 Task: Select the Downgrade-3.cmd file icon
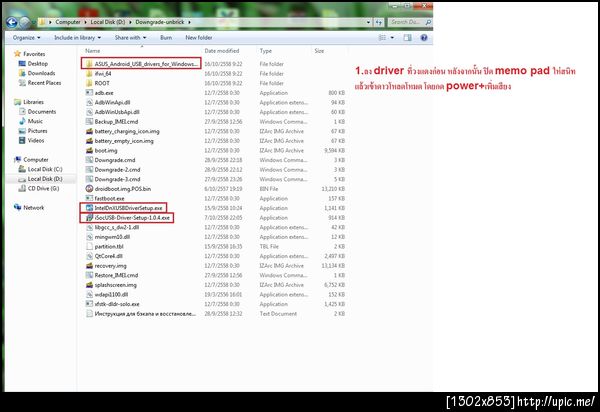(x=89, y=179)
